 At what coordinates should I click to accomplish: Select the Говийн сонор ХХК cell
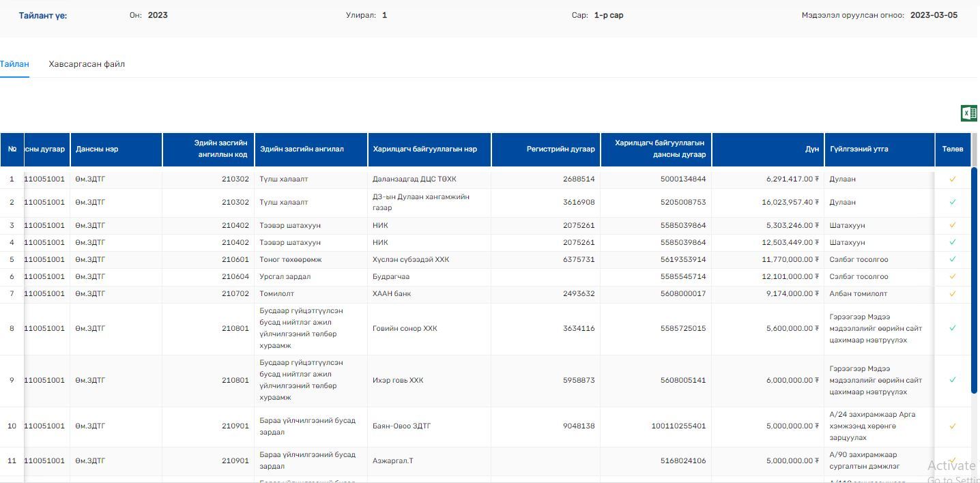click(405, 328)
